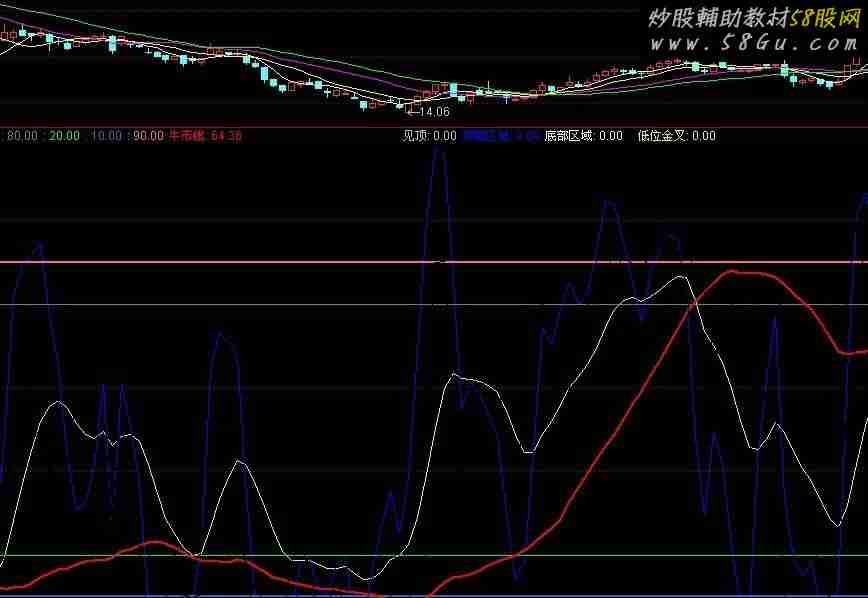
Task: Click the 80.00 parameter value
Action: pos(23,136)
